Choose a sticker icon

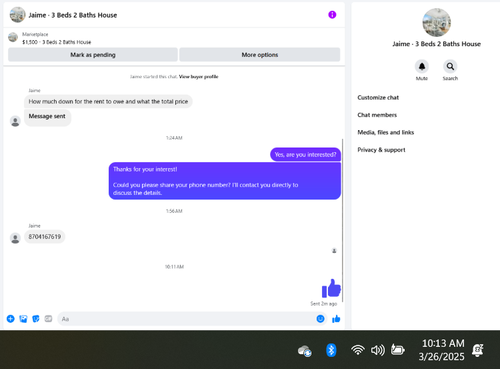pos(36,319)
